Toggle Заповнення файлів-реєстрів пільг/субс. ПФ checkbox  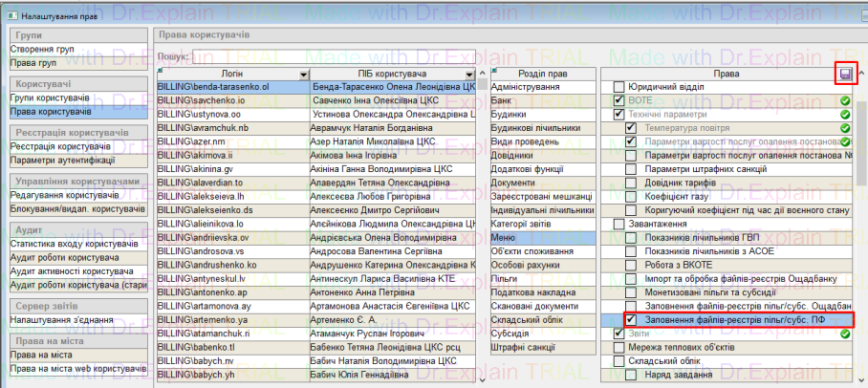point(631,320)
